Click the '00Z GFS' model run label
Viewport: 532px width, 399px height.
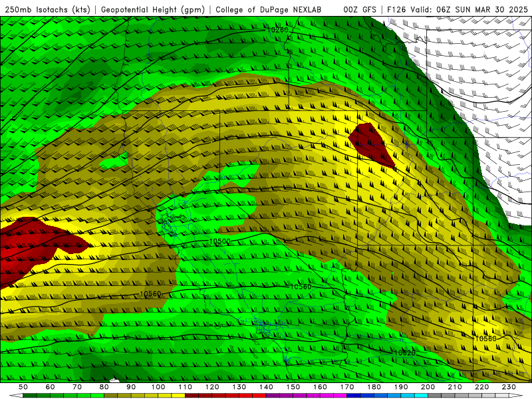click(360, 10)
